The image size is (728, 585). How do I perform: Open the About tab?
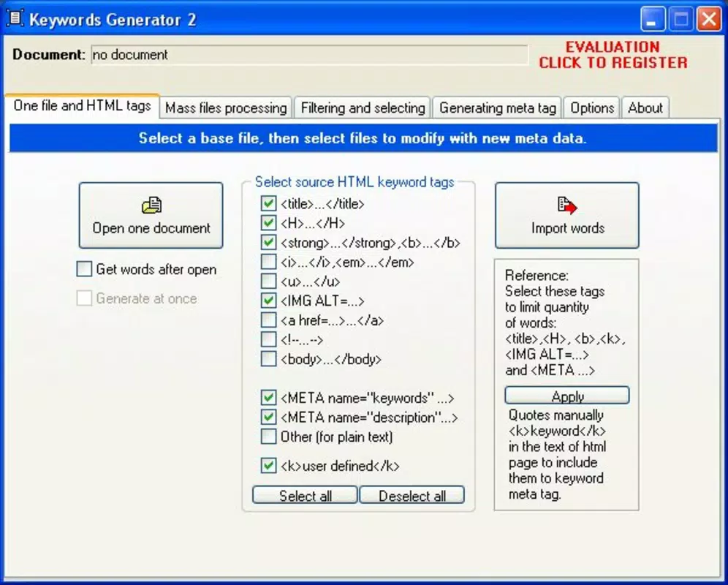click(645, 107)
